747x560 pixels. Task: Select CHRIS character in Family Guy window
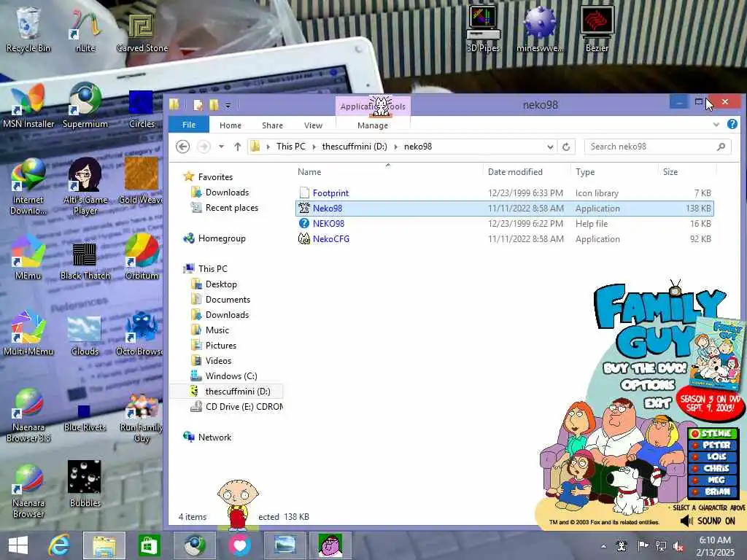coord(713,468)
